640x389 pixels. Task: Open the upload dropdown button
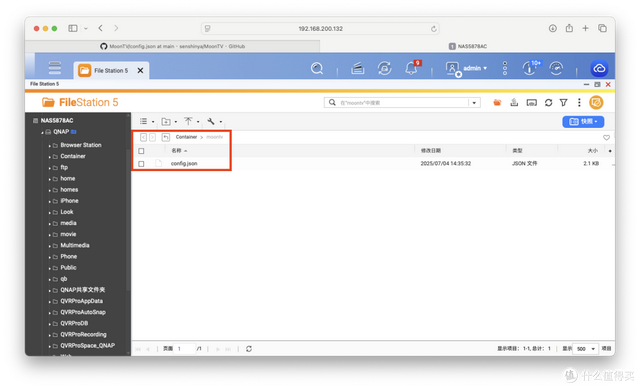191,121
